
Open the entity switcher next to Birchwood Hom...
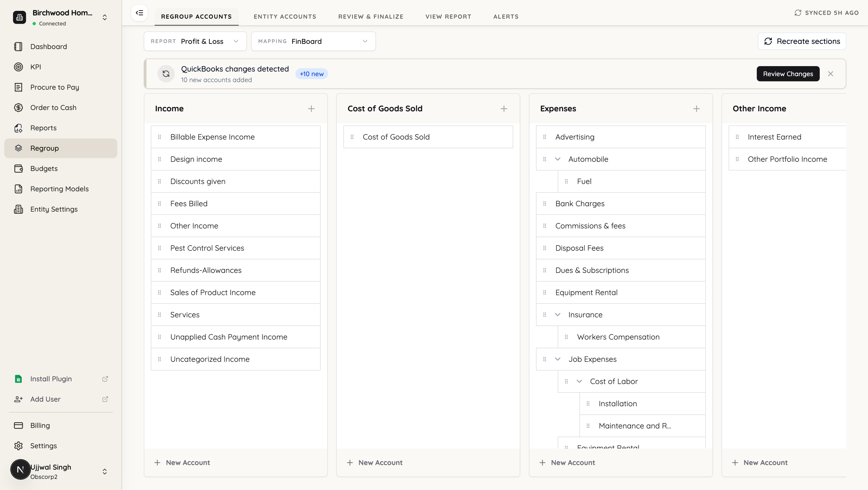tap(105, 17)
